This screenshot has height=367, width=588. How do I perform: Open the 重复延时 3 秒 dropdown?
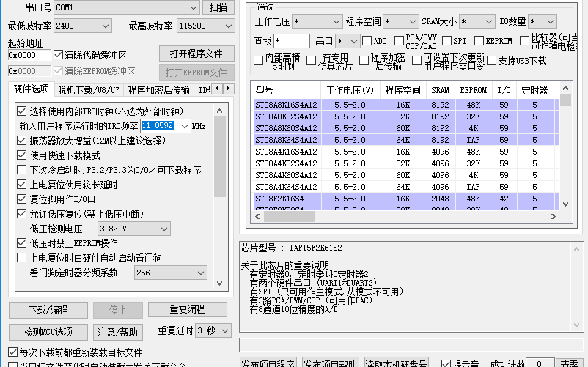(213, 330)
